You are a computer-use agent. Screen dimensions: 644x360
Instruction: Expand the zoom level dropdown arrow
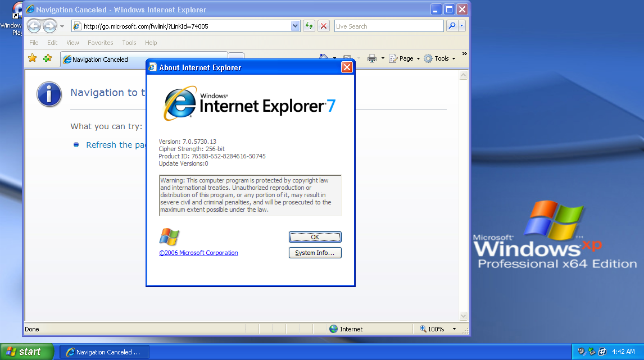454,329
